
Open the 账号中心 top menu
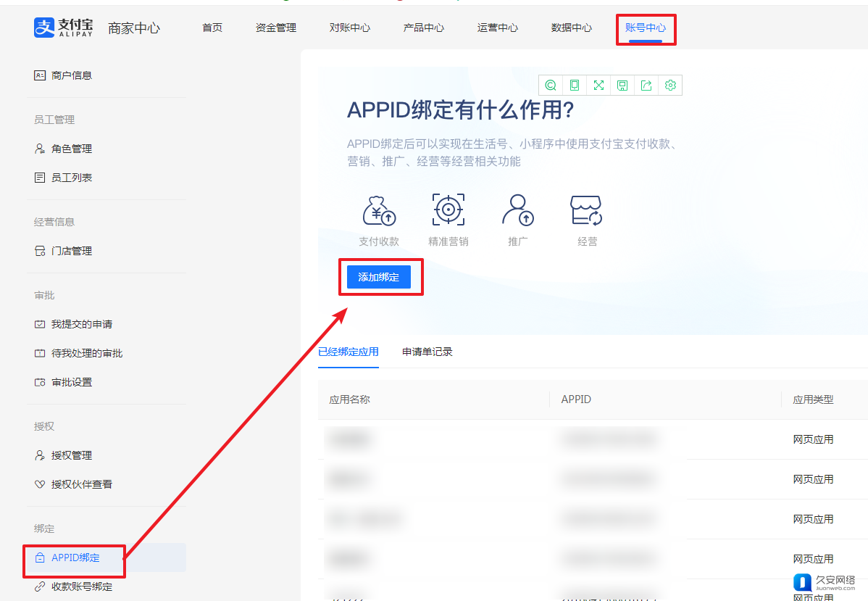(x=646, y=28)
